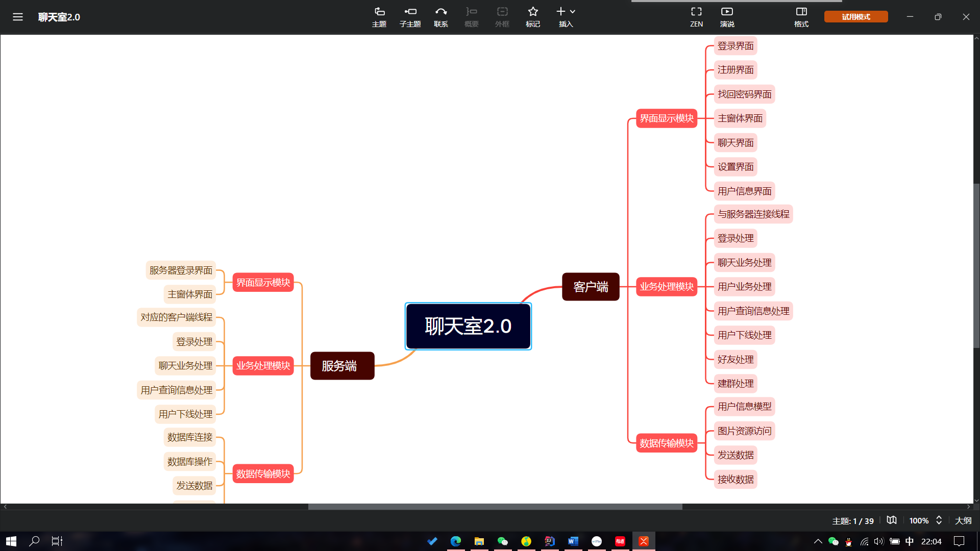Click the map overview icon in status bar
This screenshot has width=980, height=551.
pos(892,520)
